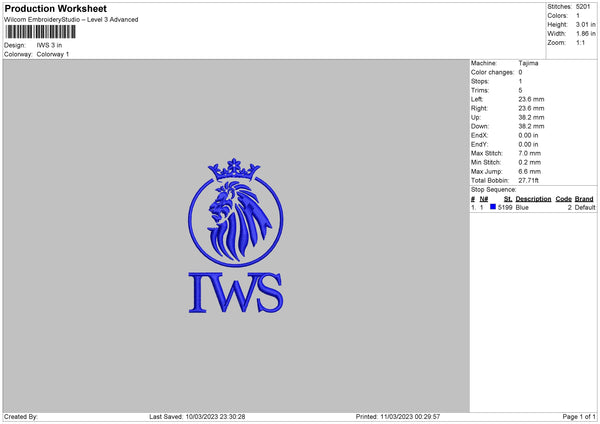Click the 'Code' column header
Viewport: 600px width, 424px height.
coord(564,199)
